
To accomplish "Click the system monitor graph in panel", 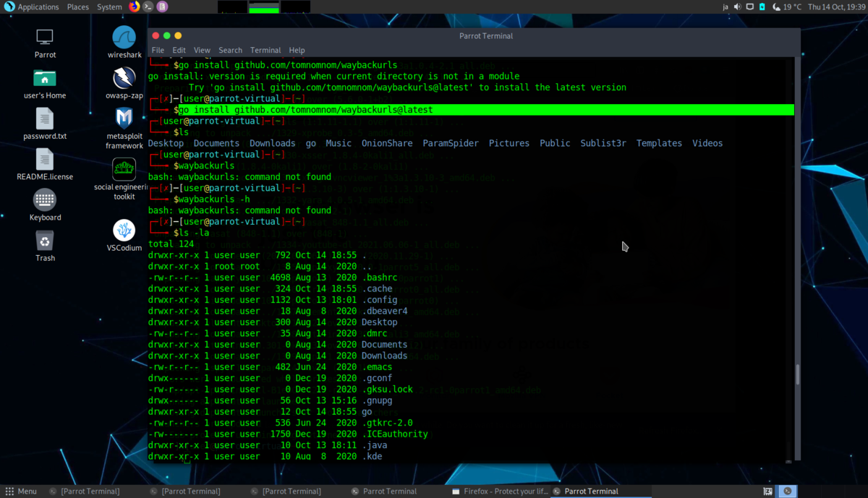I will coord(264,7).
